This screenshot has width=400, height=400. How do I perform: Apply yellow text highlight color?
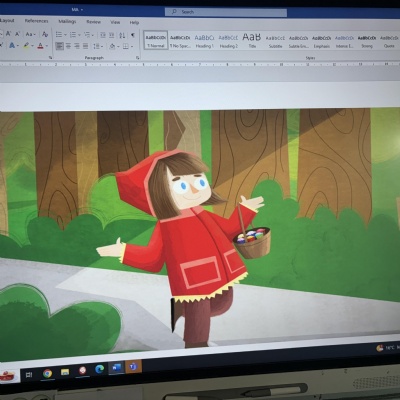pos(26,46)
